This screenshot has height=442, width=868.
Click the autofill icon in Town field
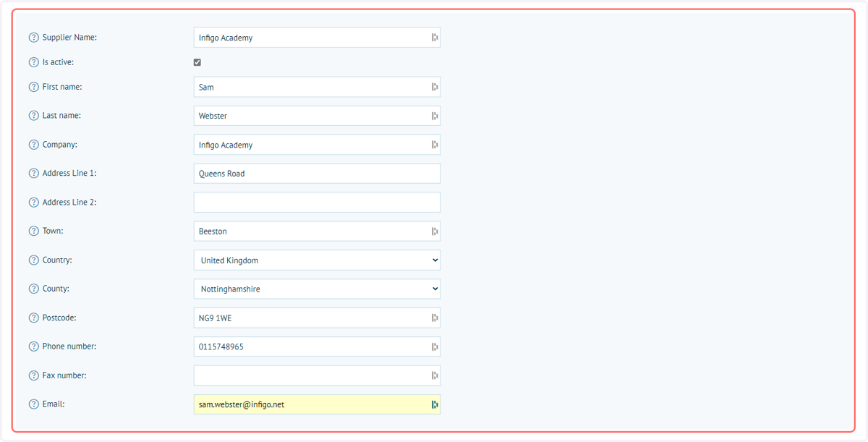click(x=435, y=231)
